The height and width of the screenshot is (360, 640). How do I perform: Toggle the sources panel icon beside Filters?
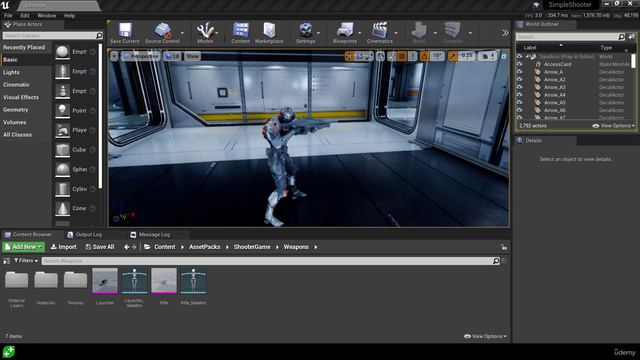[7, 261]
